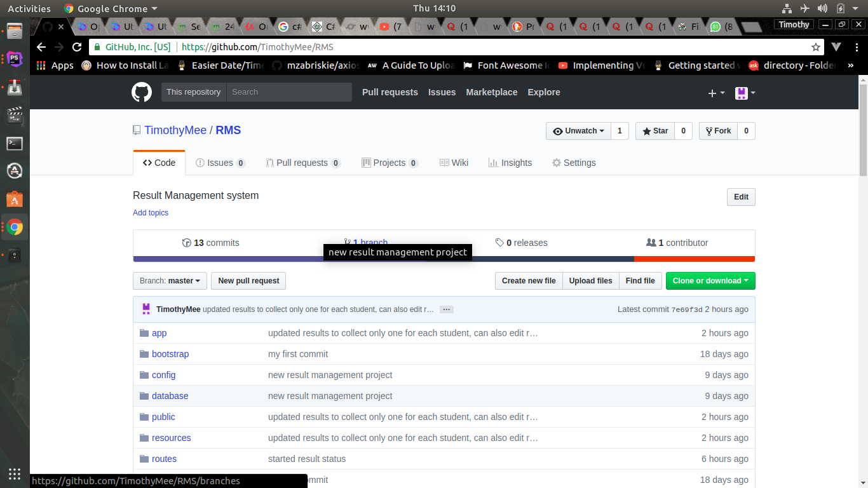Open the Add topics link

[151, 213]
